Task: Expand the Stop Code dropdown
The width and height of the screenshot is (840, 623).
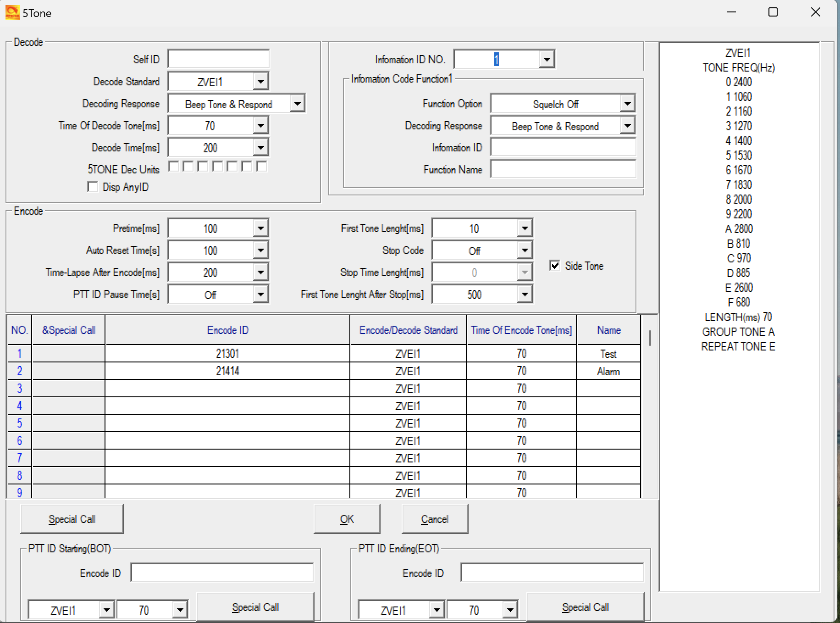Action: tap(525, 250)
